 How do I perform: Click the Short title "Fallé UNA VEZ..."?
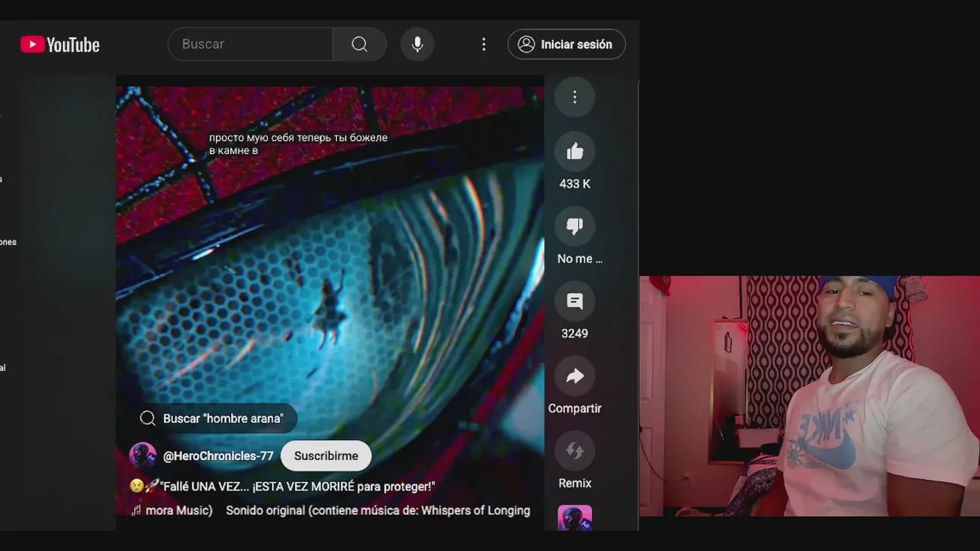(x=283, y=486)
